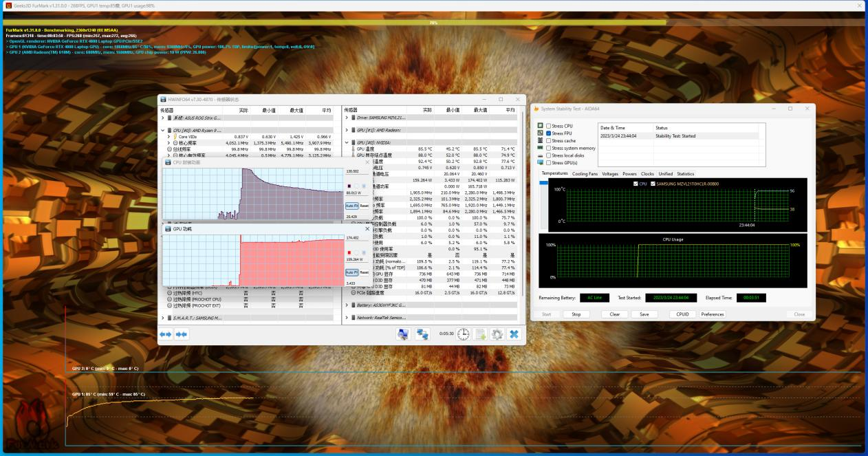Click the CPUID button
868x456 pixels.
(x=682, y=314)
